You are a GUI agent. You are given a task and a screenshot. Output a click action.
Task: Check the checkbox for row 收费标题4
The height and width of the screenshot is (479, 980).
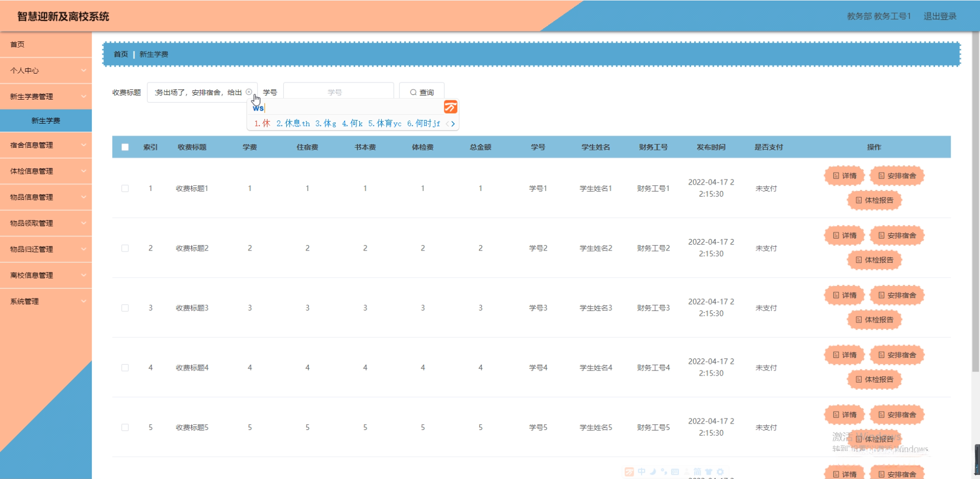[125, 368]
